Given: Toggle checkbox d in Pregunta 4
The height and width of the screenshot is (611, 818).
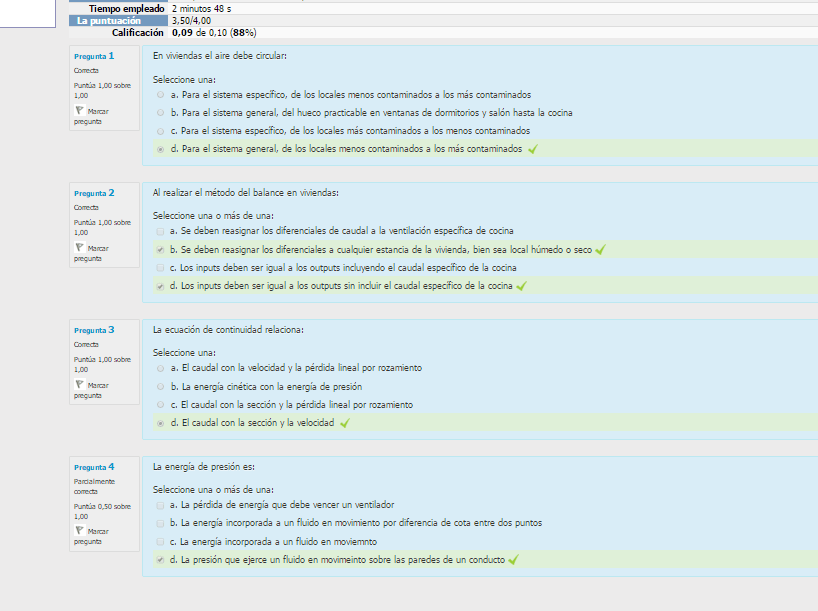Looking at the screenshot, I should pos(161,560).
